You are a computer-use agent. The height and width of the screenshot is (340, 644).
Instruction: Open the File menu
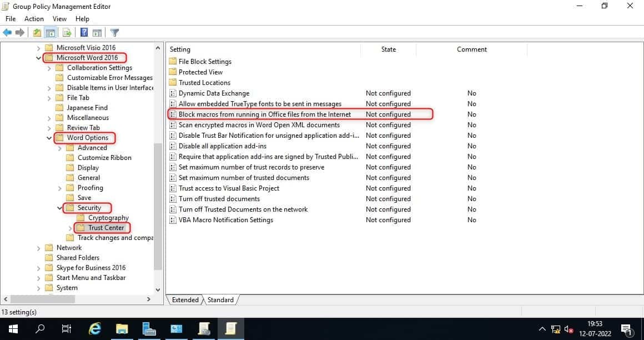pyautogui.click(x=11, y=19)
